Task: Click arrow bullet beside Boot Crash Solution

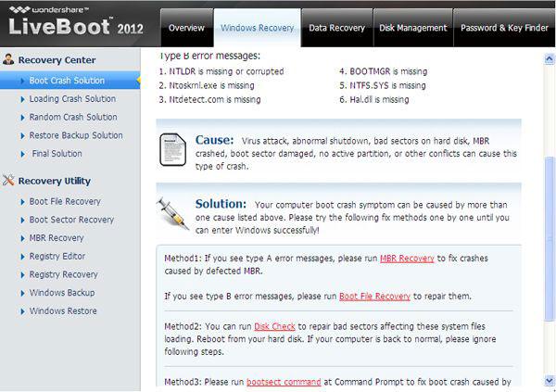Action: pyautogui.click(x=22, y=81)
